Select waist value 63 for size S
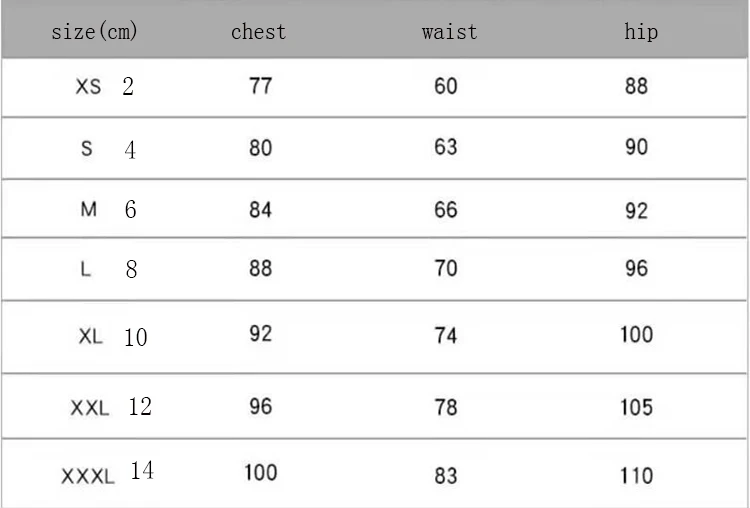Image resolution: width=750 pixels, height=508 pixels. [x=446, y=148]
